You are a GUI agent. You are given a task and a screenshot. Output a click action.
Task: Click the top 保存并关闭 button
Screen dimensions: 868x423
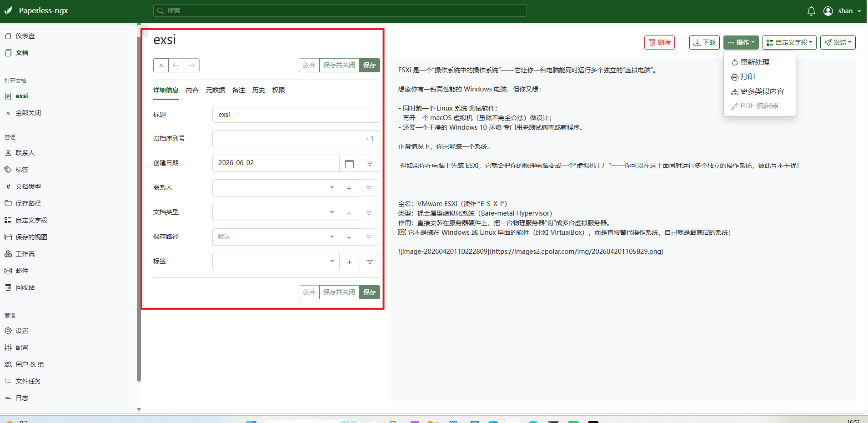[339, 65]
